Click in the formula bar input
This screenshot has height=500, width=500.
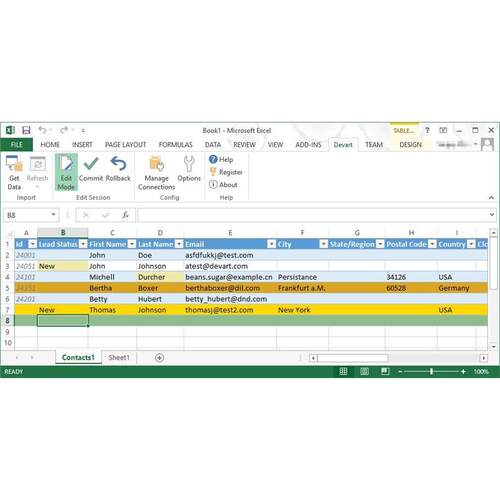pos(313,215)
